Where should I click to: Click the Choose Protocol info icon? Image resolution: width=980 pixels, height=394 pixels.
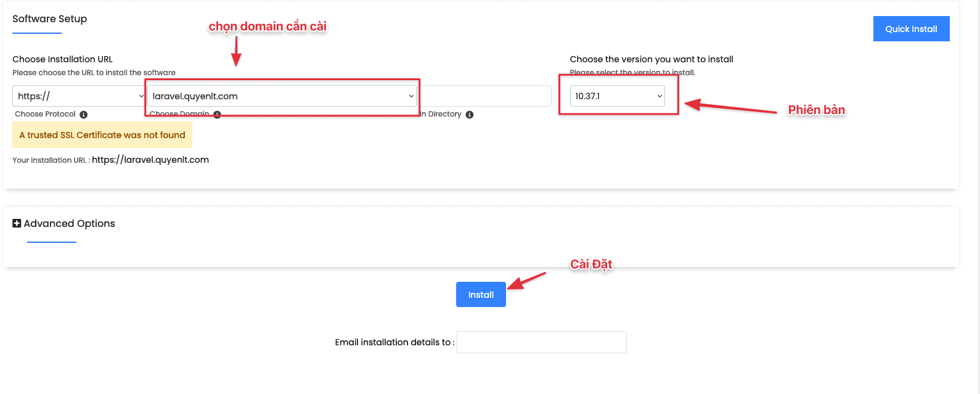pyautogui.click(x=84, y=115)
